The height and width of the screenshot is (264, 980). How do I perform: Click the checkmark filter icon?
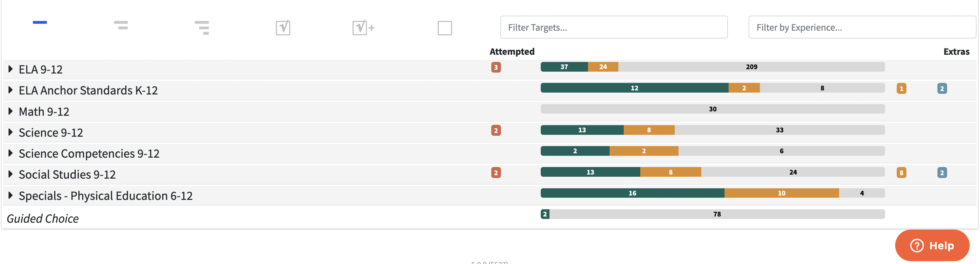click(283, 28)
